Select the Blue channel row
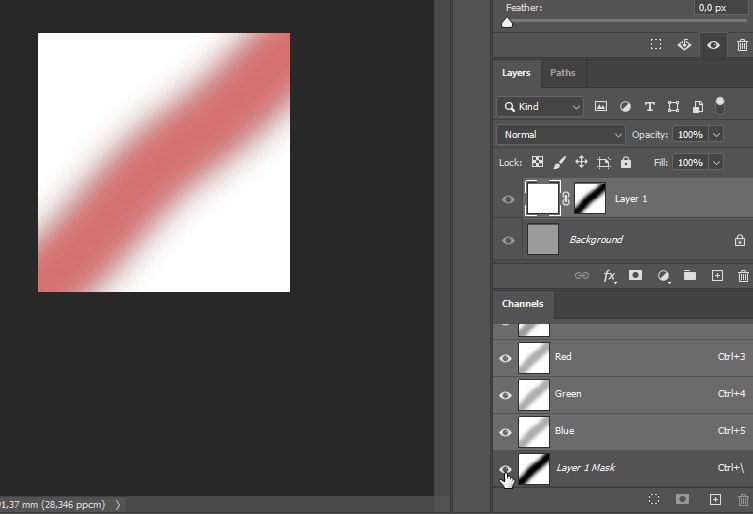Viewport: 753px width, 514px height. click(623, 432)
